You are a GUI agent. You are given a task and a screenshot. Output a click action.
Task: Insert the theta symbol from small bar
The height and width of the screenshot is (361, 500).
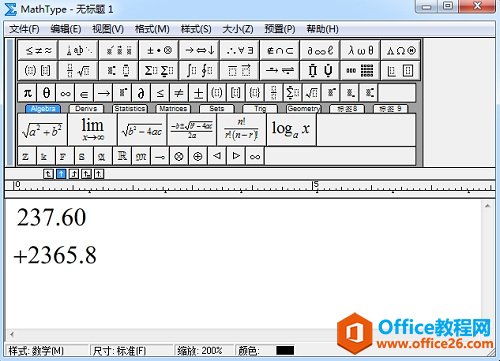pos(46,93)
